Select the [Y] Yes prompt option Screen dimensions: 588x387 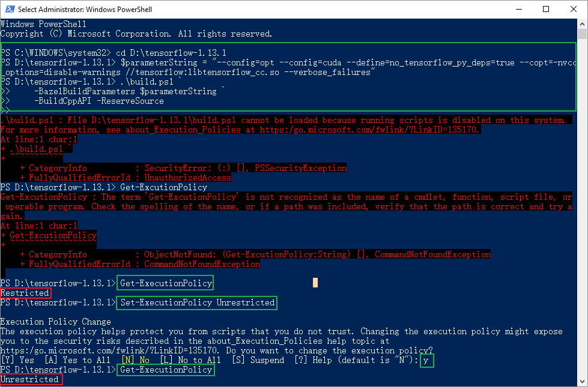point(17,360)
